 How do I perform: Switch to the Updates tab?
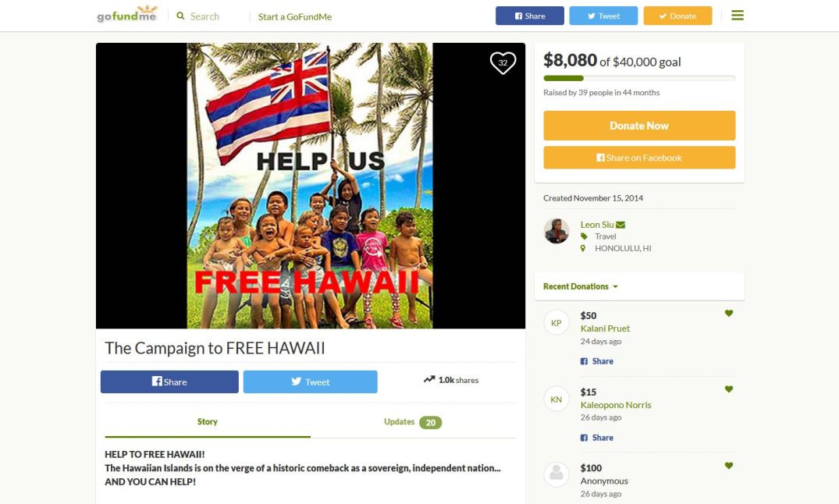[x=413, y=422]
